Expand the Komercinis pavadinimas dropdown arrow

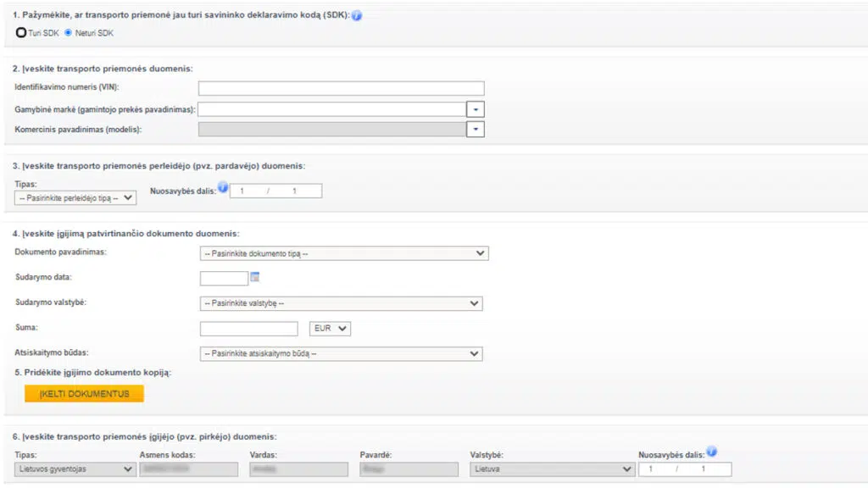(x=476, y=130)
